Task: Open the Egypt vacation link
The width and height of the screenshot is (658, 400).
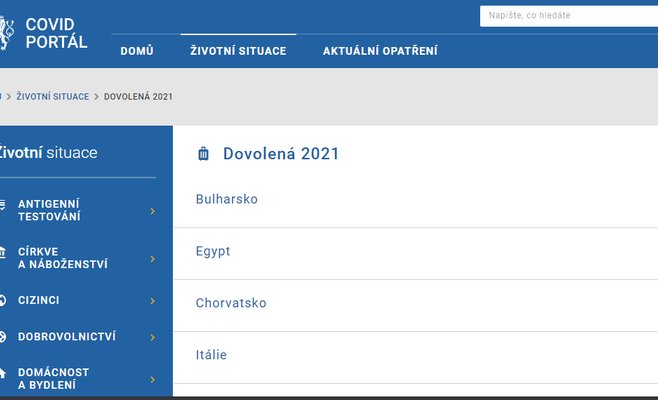Action: coord(213,251)
